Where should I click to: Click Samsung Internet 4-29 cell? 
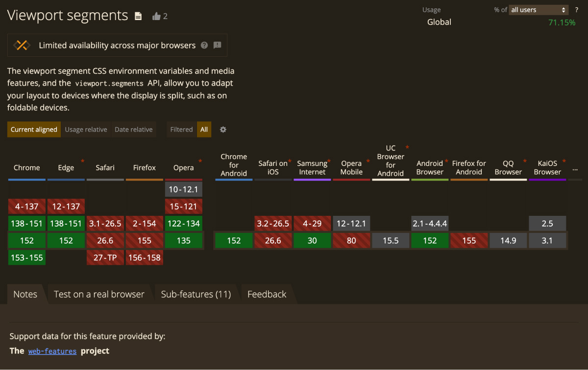click(x=312, y=224)
